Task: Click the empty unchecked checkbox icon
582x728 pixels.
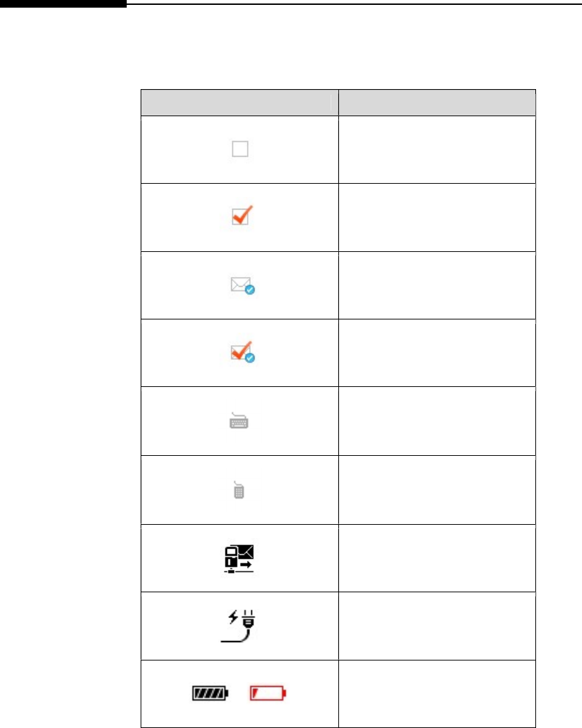Action: pyautogui.click(x=240, y=150)
